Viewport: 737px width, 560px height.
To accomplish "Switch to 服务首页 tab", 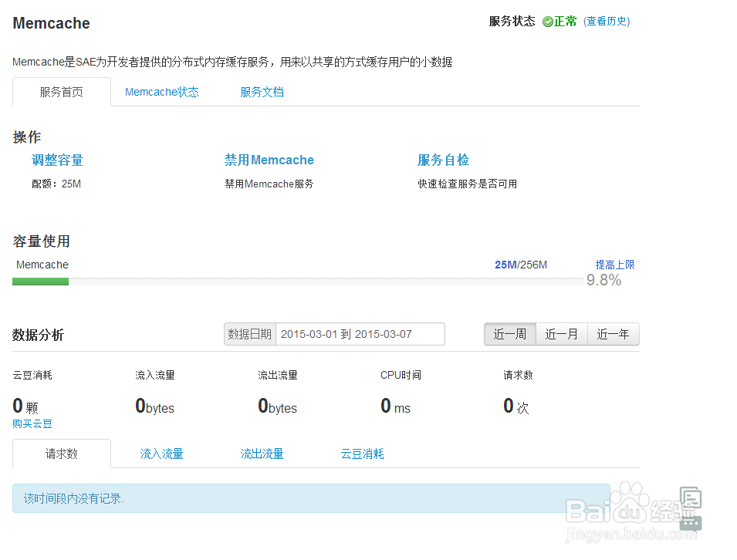I will 62,92.
